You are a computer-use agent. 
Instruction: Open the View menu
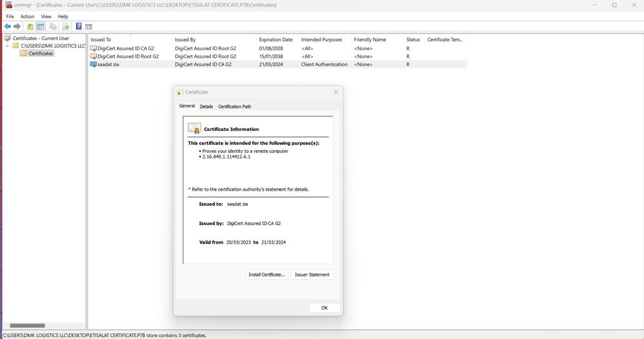(x=46, y=16)
